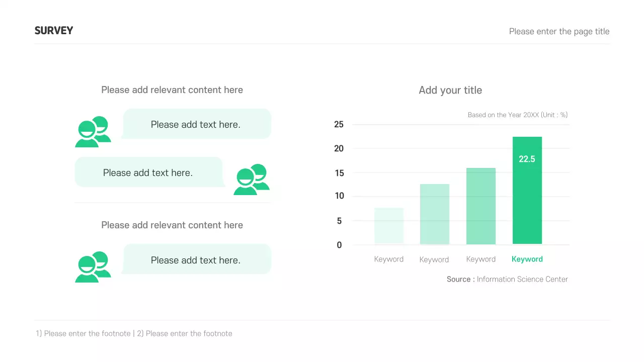Click the 25 value on the chart axis
Screen dimensions: 644x362
point(339,125)
